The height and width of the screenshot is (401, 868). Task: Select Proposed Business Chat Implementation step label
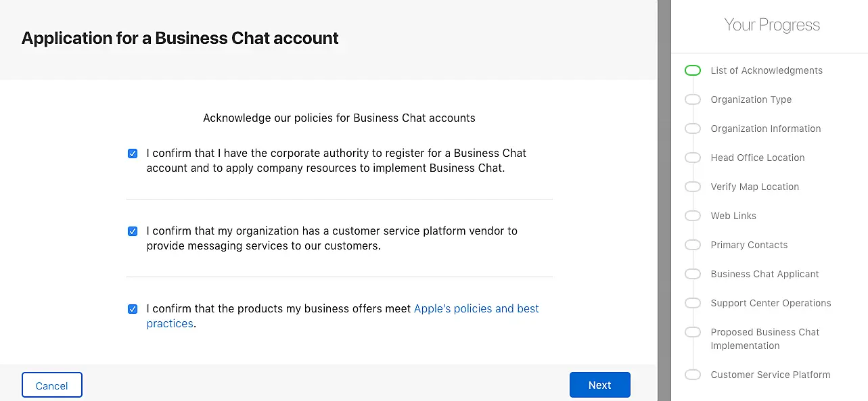(764, 339)
